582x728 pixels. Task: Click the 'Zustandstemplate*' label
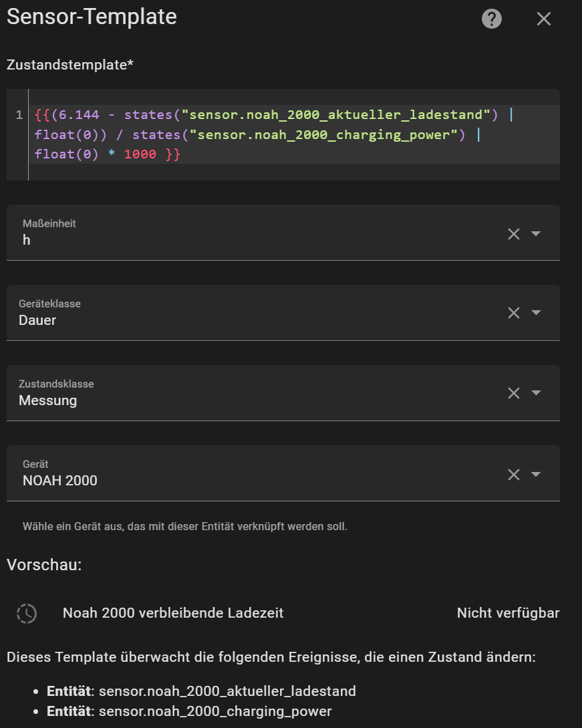70,65
